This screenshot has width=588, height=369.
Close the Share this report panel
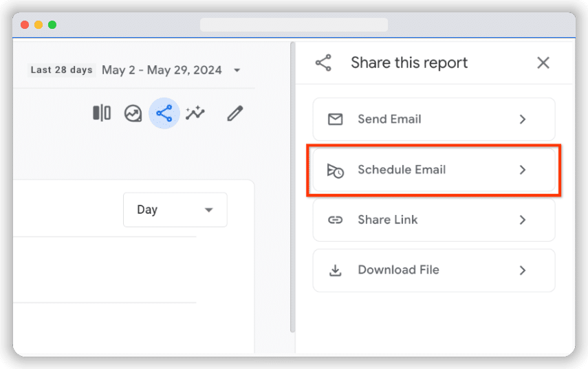543,63
